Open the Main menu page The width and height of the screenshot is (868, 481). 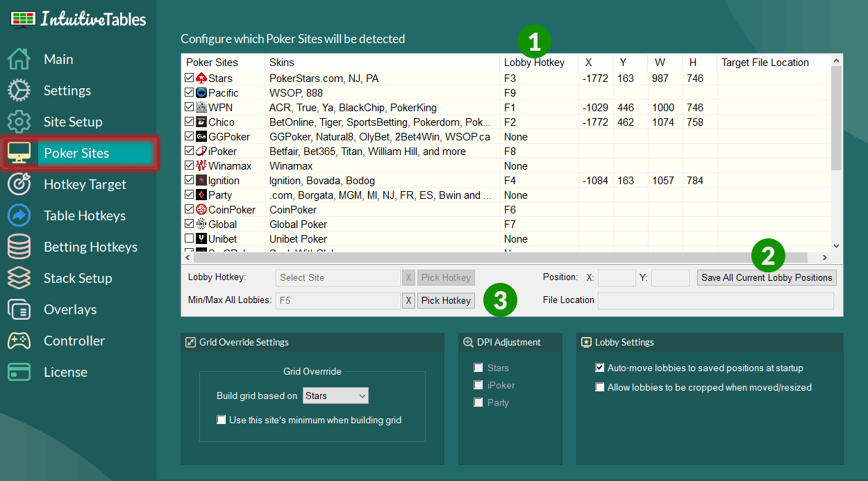[58, 59]
